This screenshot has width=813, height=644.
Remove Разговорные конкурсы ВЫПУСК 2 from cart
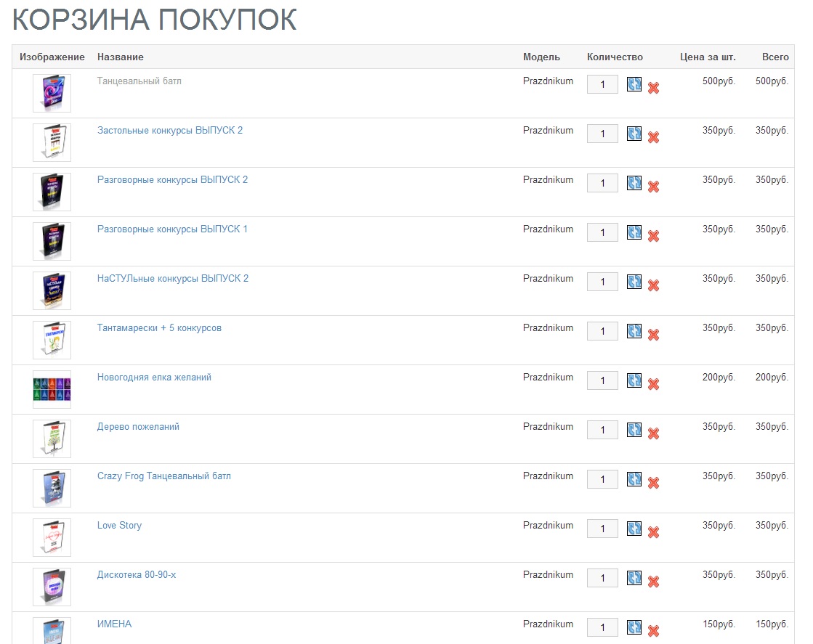[653, 187]
